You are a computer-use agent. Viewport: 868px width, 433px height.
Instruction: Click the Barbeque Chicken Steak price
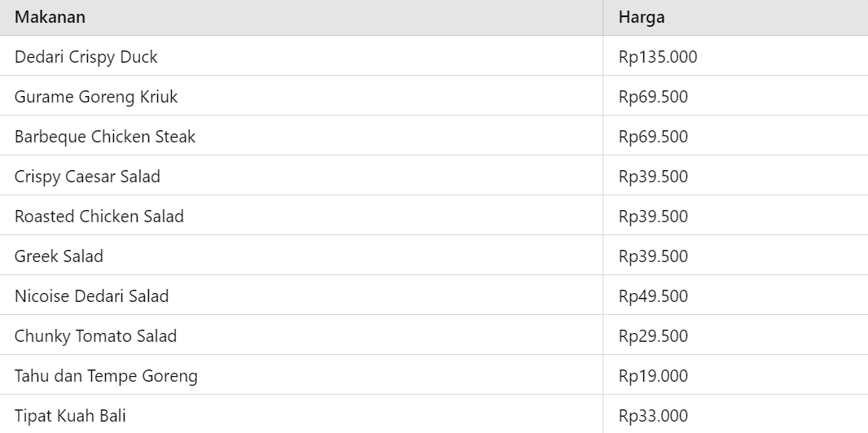click(653, 137)
